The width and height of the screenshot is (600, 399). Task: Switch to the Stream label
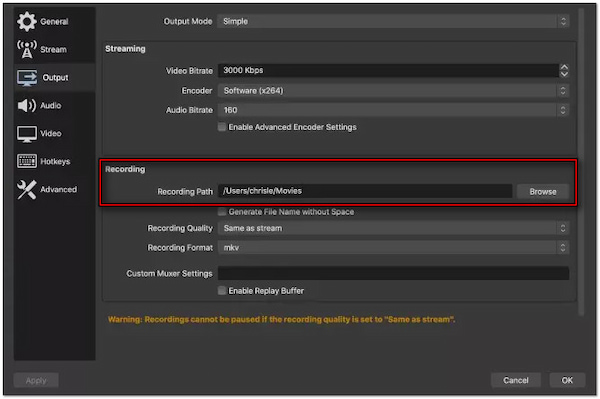(x=54, y=49)
